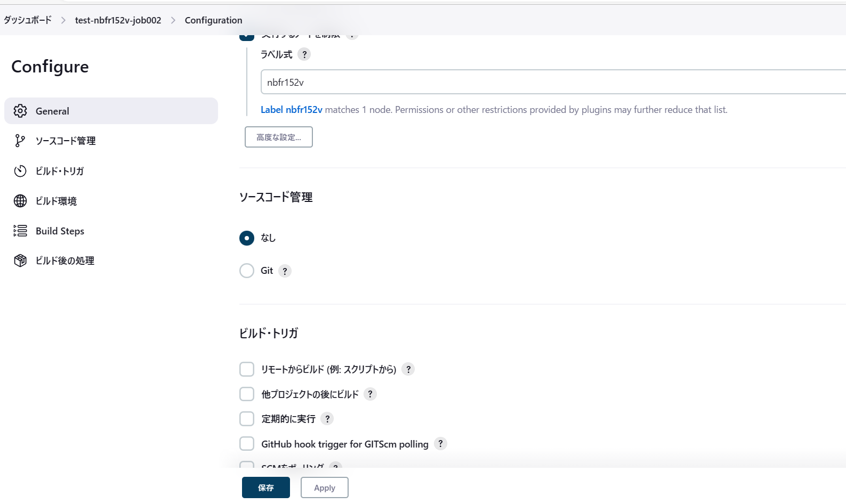
Task: Jump to ソースコード管理 sidebar section
Action: pos(111,141)
